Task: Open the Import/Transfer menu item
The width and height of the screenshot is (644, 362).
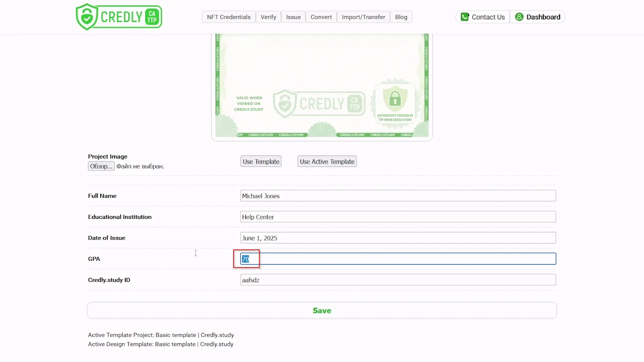Action: point(363,17)
